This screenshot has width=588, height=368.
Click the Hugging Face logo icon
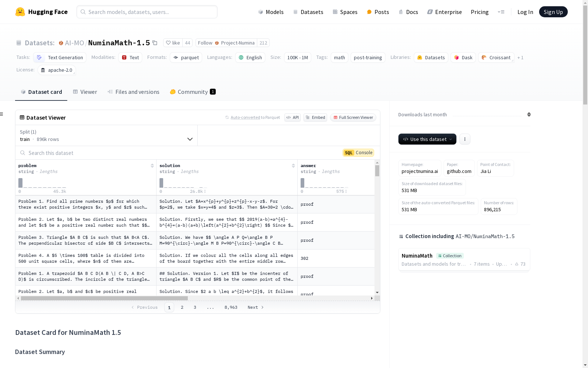(x=20, y=12)
